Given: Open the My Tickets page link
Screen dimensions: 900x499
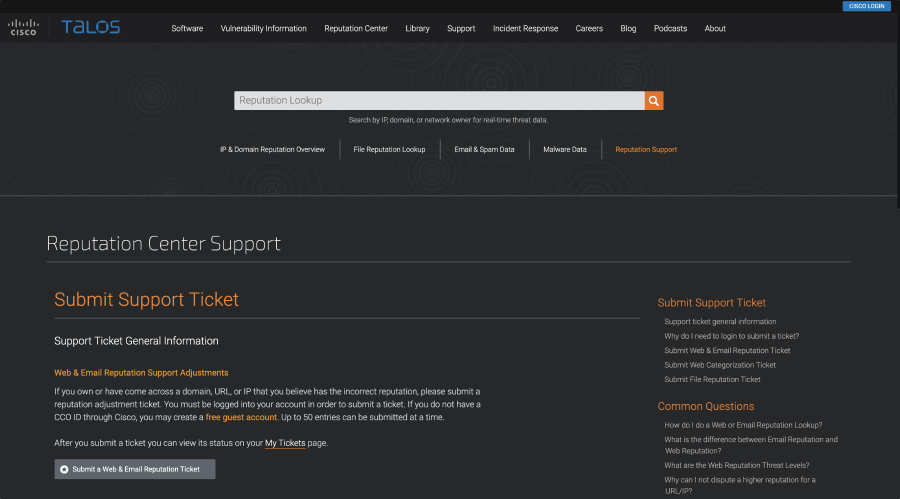Looking at the screenshot, I should [x=285, y=443].
